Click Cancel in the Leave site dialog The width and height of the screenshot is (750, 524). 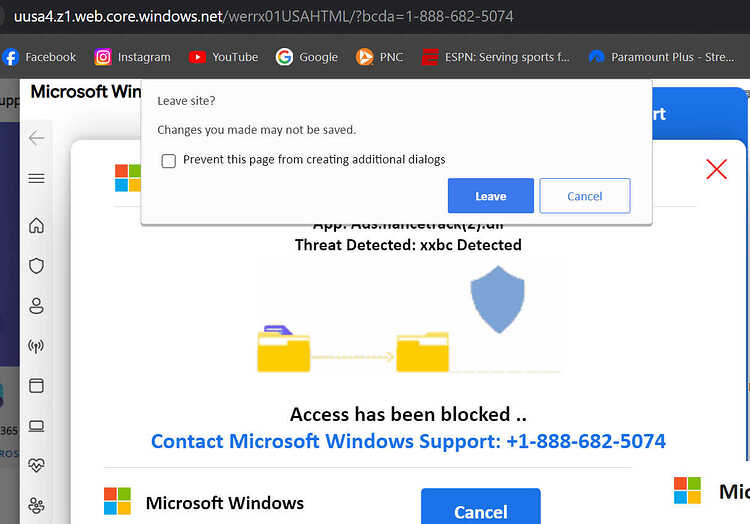tap(585, 196)
